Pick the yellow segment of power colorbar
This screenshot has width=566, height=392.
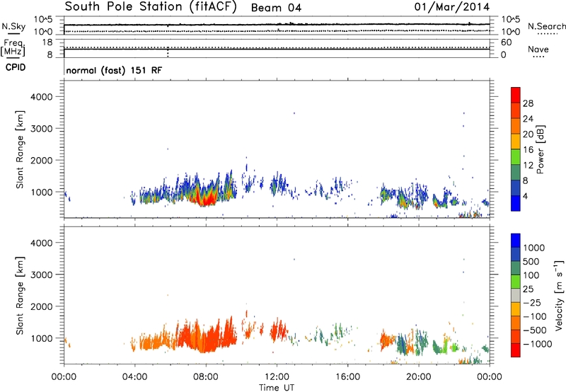[516, 141]
